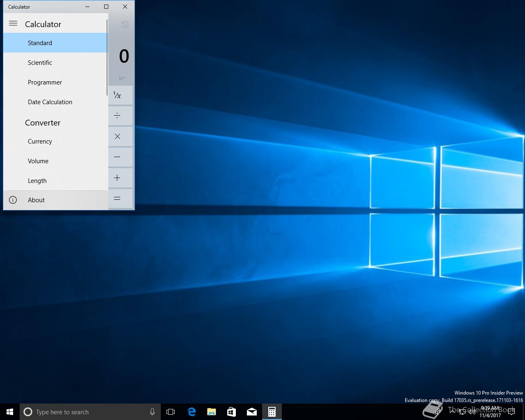
Task: Click the taskbar clock and date
Action: (x=490, y=412)
